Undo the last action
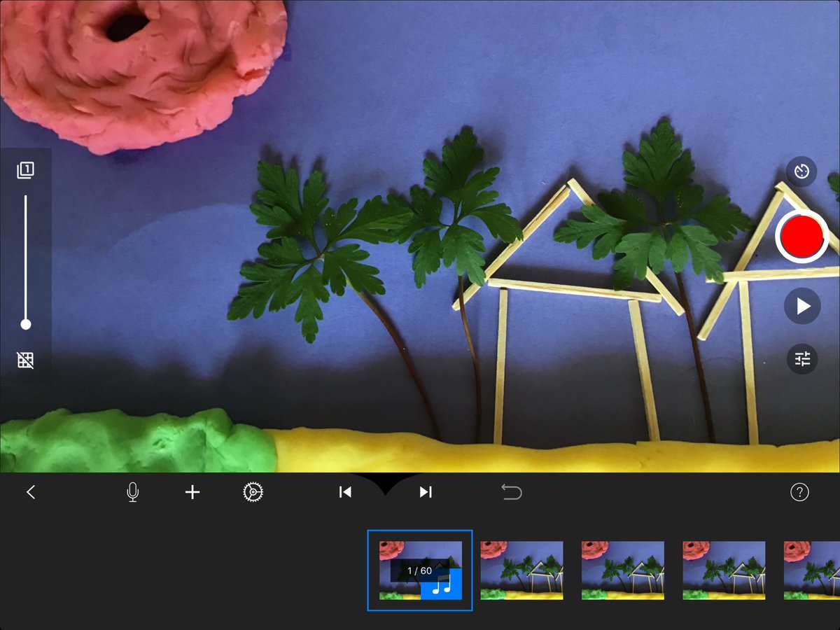Image resolution: width=840 pixels, height=630 pixels. [x=512, y=493]
